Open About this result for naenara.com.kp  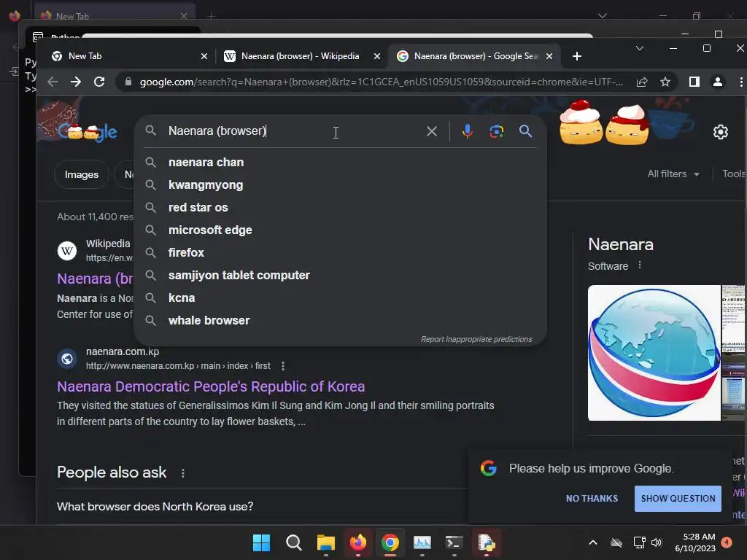click(283, 366)
